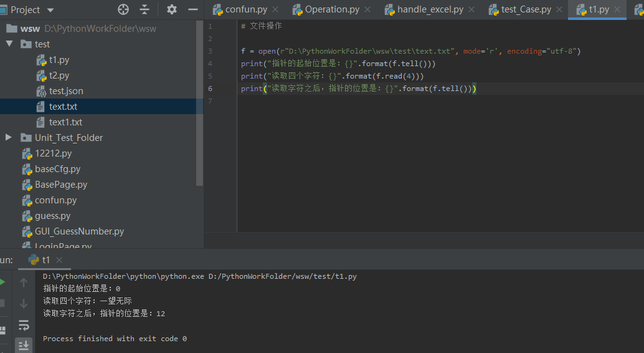This screenshot has width=644, height=353.
Task: Click the up stack trace arrow
Action: click(24, 283)
